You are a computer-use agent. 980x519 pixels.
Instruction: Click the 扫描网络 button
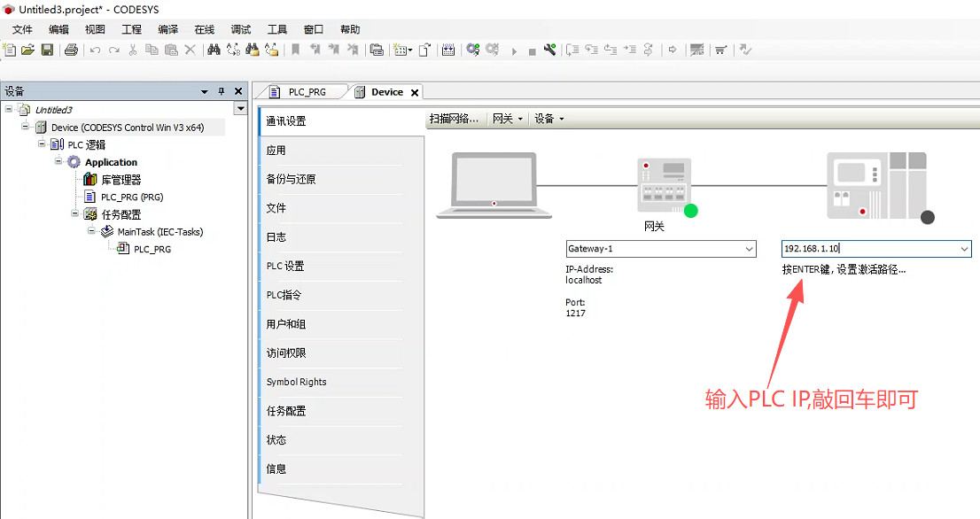[x=454, y=119]
